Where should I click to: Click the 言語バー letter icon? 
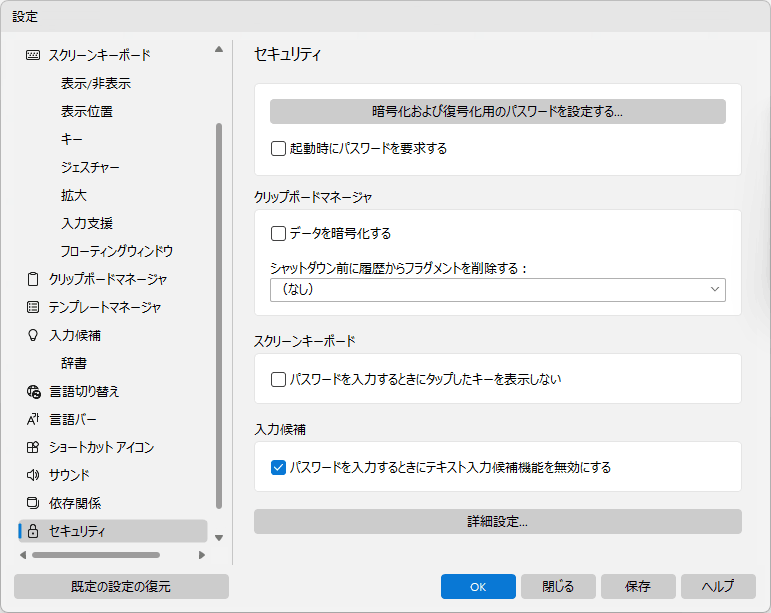click(33, 419)
